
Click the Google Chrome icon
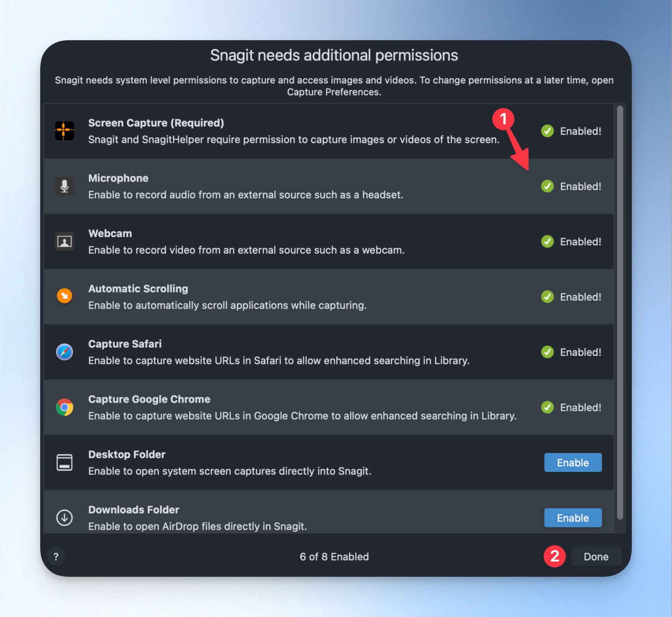(64, 407)
